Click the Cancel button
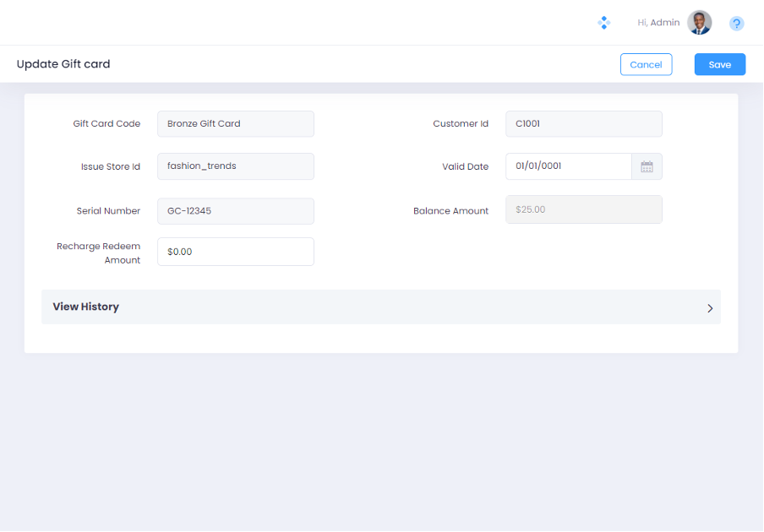The image size is (764, 532). tap(646, 64)
